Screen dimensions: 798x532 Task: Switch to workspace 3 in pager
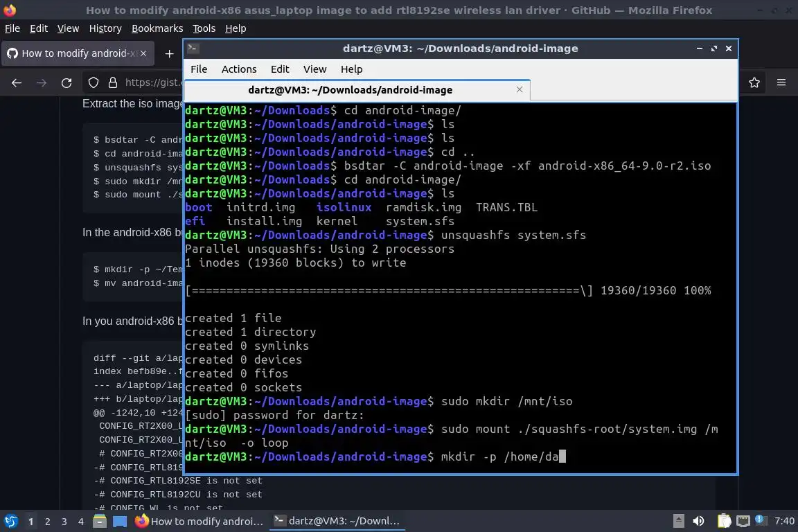tap(64, 522)
